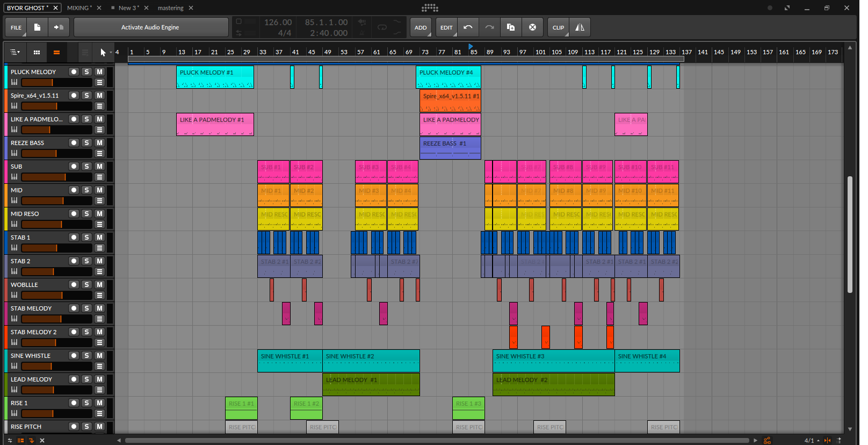This screenshot has height=445, width=868.
Task: Select the PLUCK MELODY #1 clip
Action: [x=215, y=77]
